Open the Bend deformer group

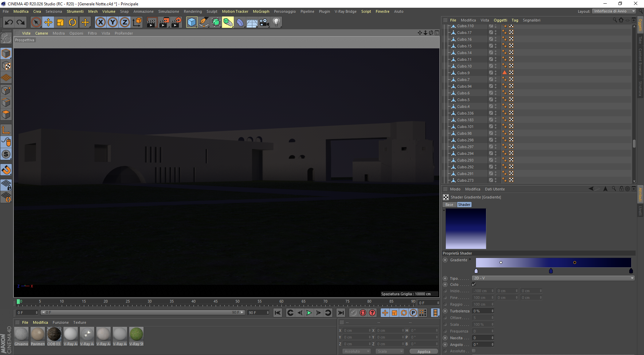click(240, 23)
